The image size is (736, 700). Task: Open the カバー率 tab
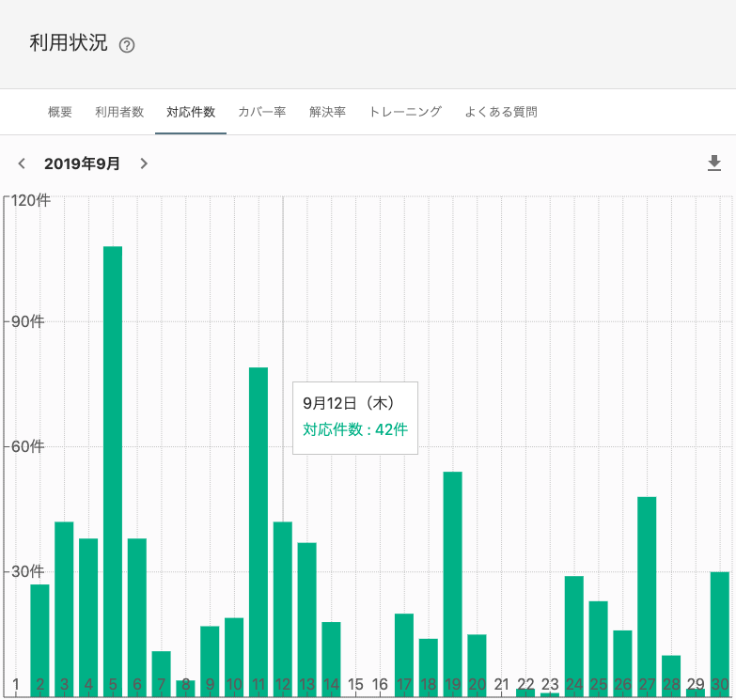(x=262, y=112)
